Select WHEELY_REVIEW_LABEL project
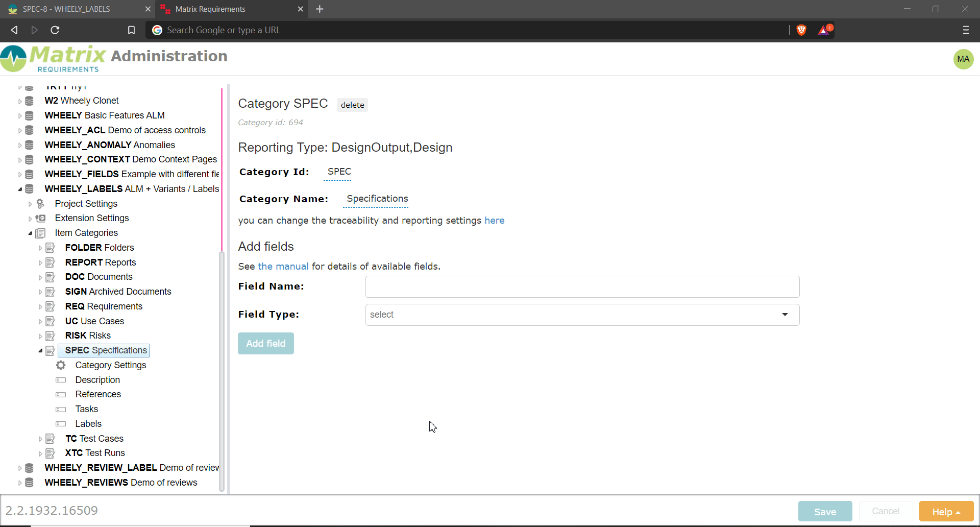980x527 pixels. pos(132,468)
